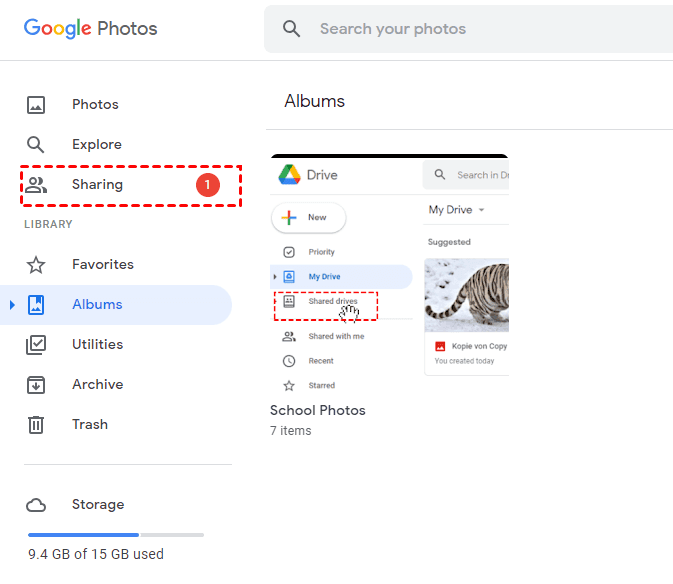Click the 9.4 GB of 15 GB used text
The height and width of the screenshot is (584, 673).
[x=96, y=554]
